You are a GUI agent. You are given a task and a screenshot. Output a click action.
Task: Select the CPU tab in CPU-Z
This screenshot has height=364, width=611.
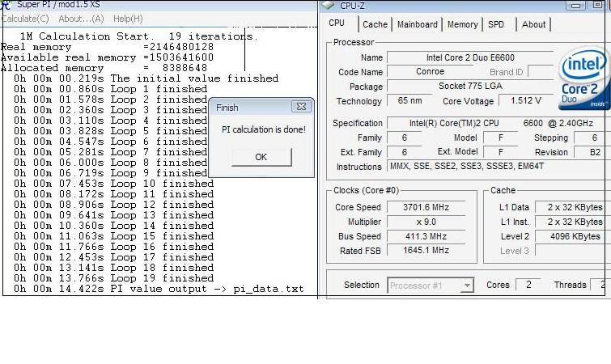337,23
